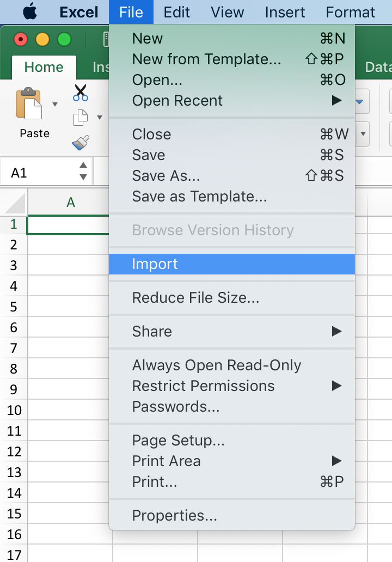Switch to the Home ribbon tab

click(x=44, y=67)
